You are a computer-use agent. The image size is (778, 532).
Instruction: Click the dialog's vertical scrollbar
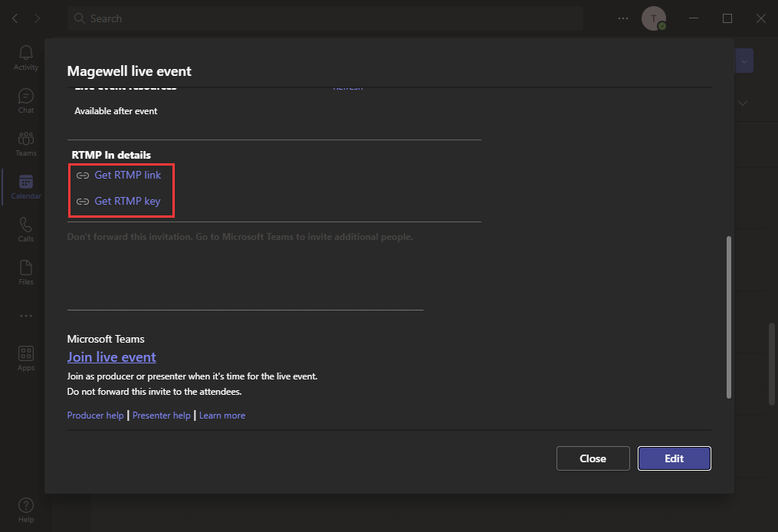coord(729,317)
